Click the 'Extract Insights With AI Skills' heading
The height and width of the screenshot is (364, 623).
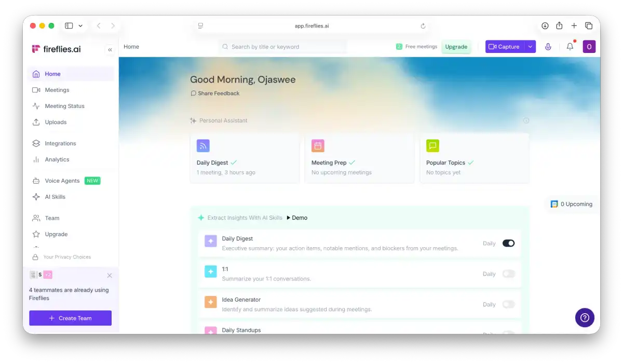[x=245, y=218]
